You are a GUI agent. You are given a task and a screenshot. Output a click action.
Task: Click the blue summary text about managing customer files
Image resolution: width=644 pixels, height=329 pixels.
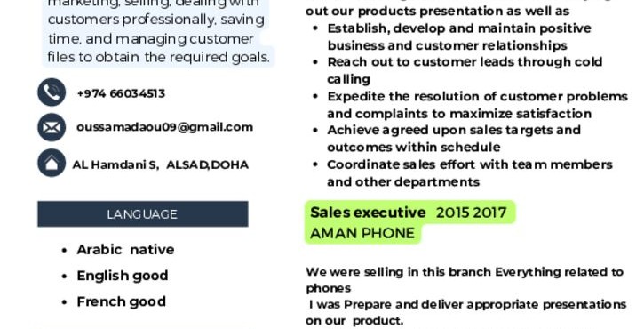point(158,33)
